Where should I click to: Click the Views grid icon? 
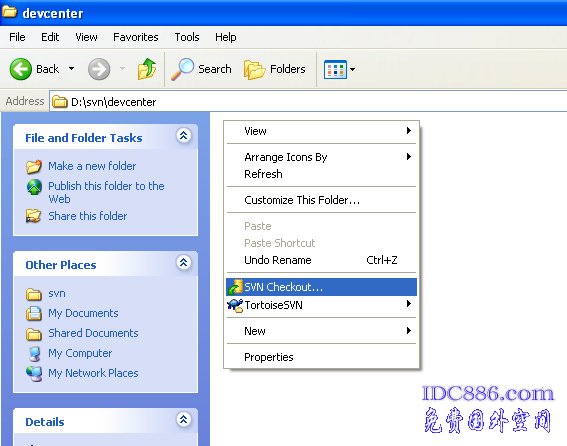coord(335,69)
